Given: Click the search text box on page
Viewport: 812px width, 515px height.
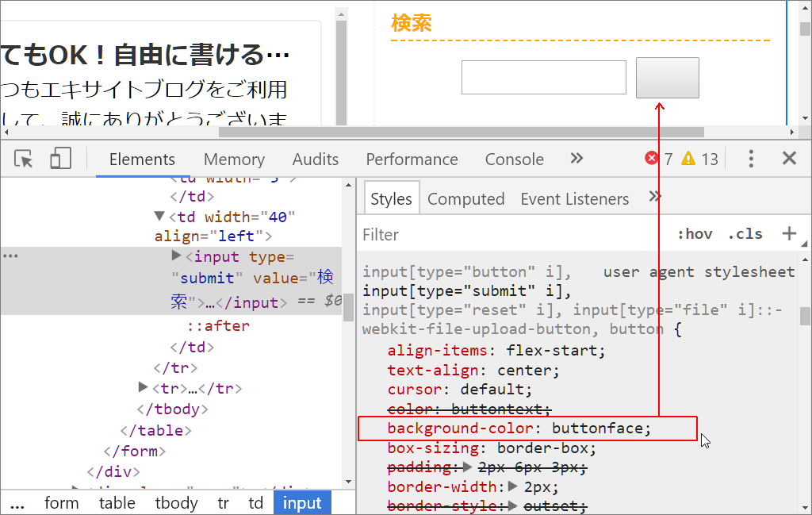Looking at the screenshot, I should click(x=544, y=77).
